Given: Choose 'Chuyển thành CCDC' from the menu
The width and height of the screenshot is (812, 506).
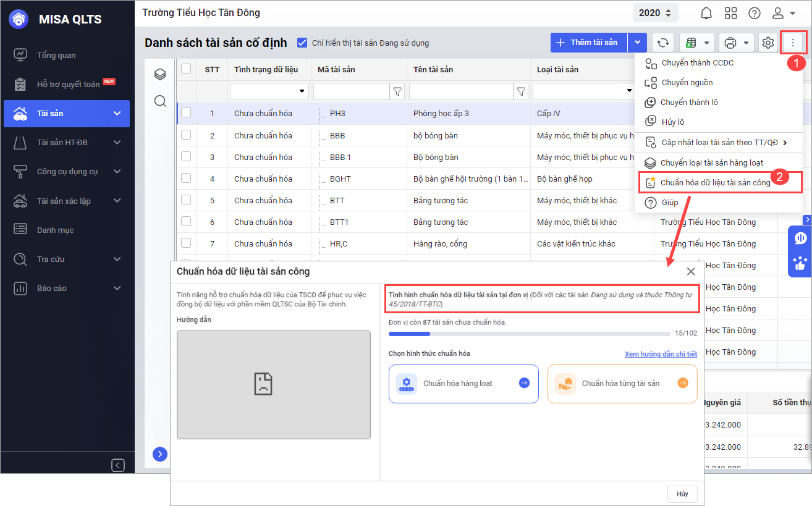Looking at the screenshot, I should tap(697, 63).
